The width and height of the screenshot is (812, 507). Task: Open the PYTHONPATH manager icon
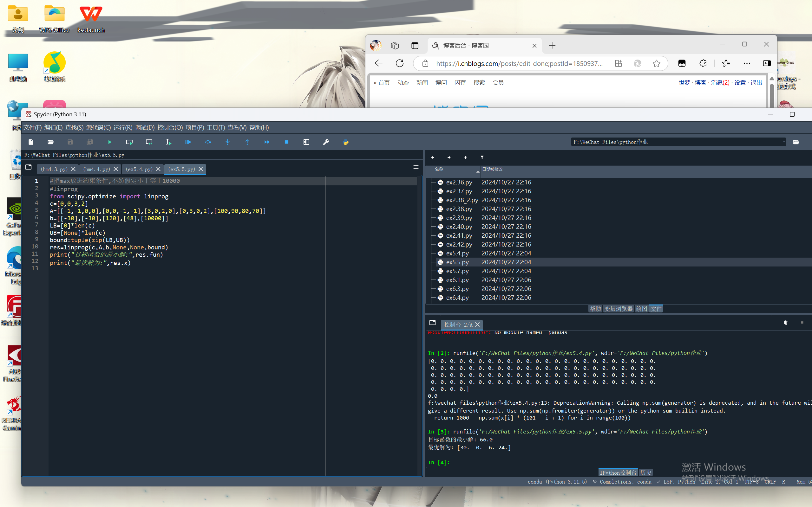(346, 142)
